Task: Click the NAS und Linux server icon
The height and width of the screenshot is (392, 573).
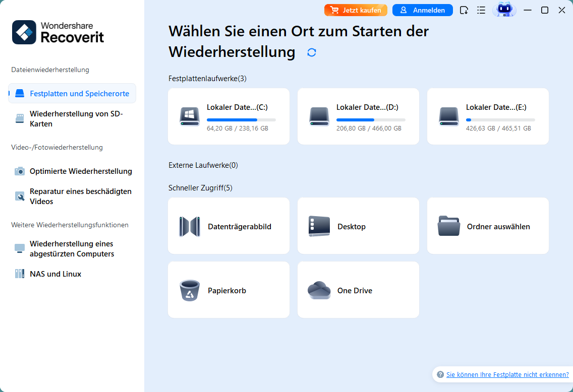Action: [19, 274]
